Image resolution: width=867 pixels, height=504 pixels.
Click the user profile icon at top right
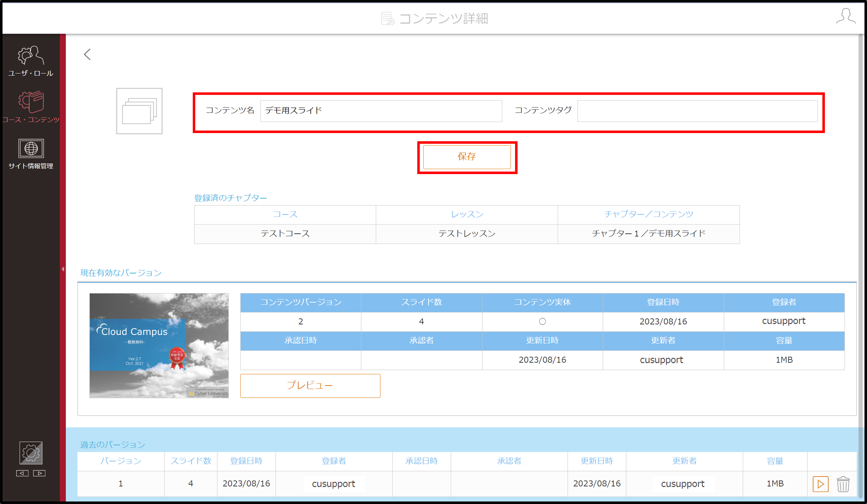pos(846,16)
